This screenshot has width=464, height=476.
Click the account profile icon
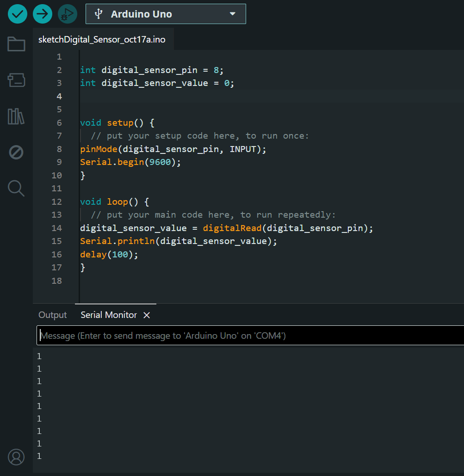point(16,457)
